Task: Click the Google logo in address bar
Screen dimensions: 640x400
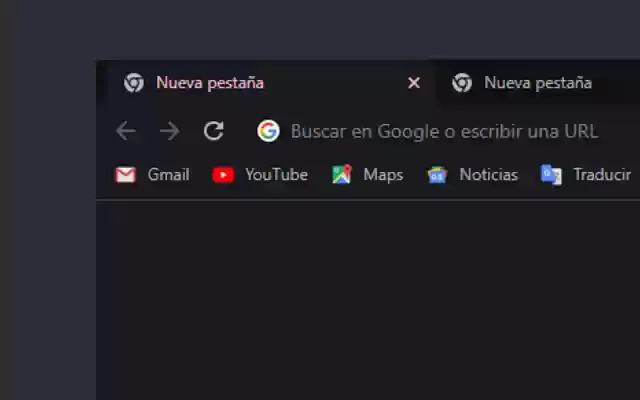Action: [x=268, y=131]
